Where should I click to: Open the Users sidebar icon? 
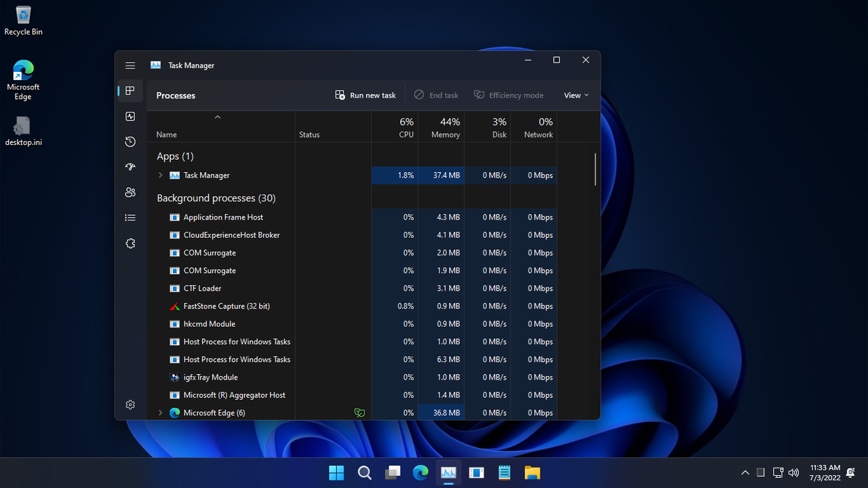(x=130, y=192)
